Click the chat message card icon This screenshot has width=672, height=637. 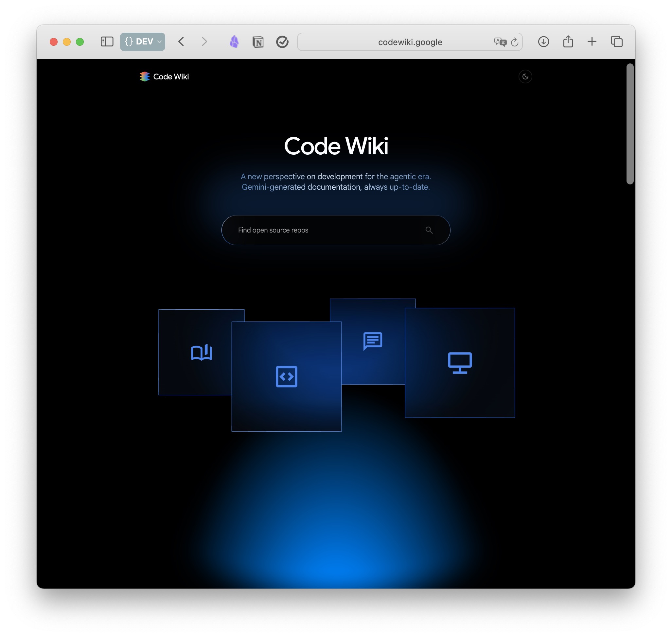tap(373, 340)
